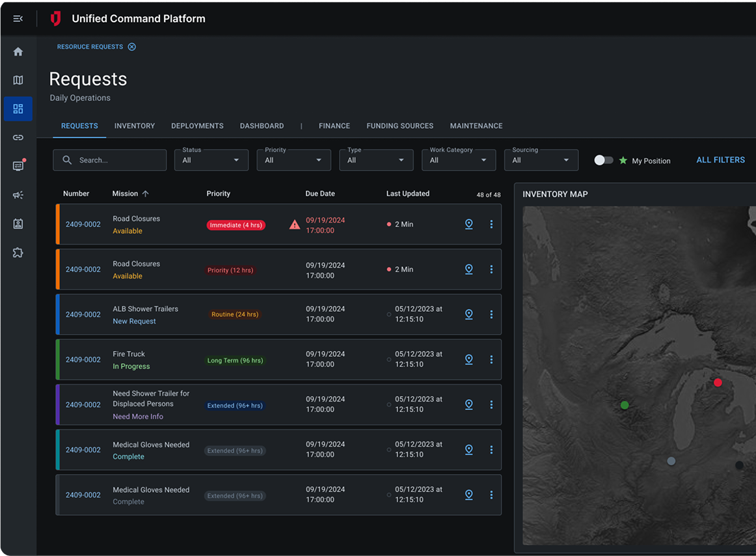Open the Map icon in sidebar
The width and height of the screenshot is (756, 556).
pos(18,80)
